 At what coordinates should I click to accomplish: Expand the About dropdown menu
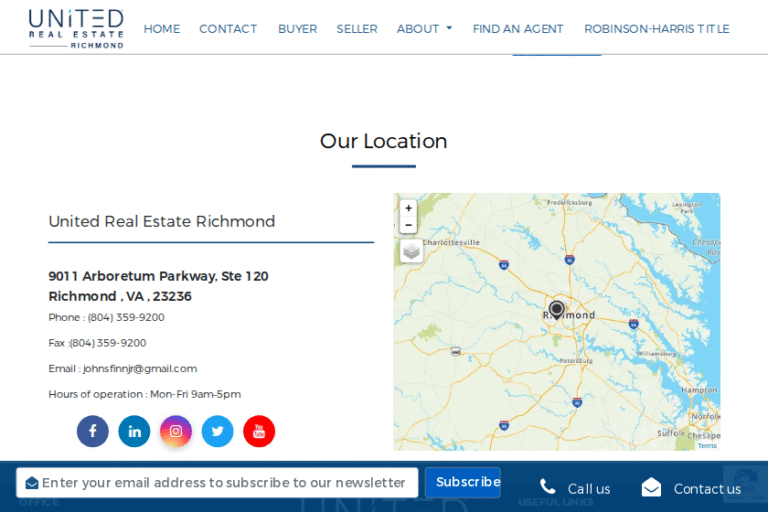pyautogui.click(x=424, y=29)
